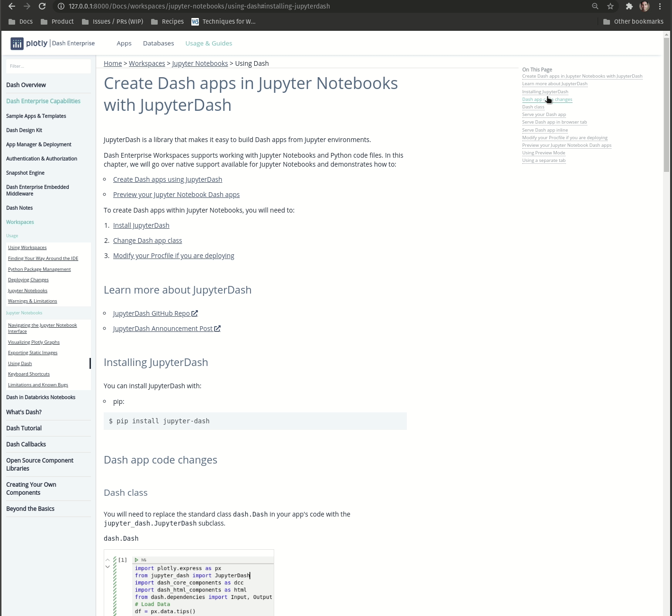
Task: Open Finding Your Way Around the IDE
Action: coord(43,259)
